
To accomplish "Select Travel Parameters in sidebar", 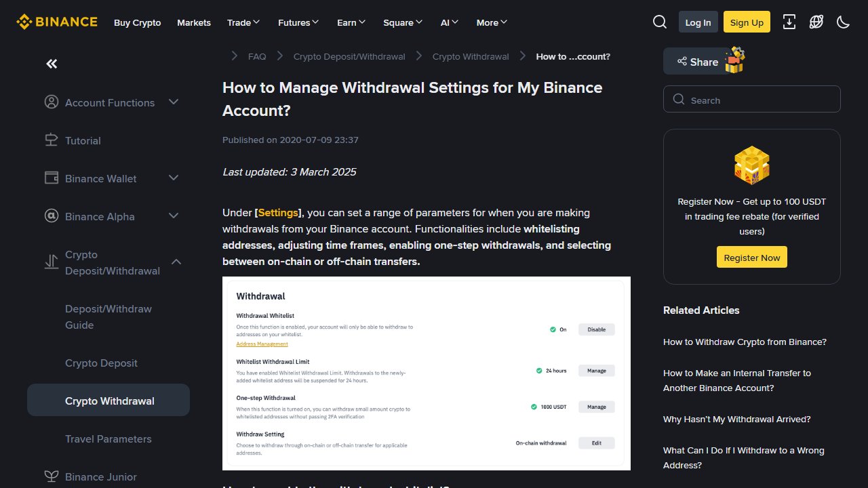I will point(108,439).
